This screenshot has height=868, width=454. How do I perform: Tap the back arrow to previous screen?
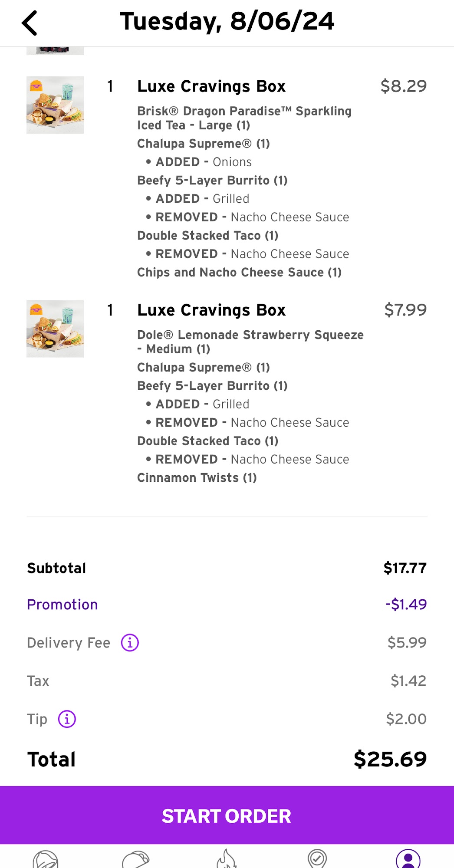(x=29, y=23)
